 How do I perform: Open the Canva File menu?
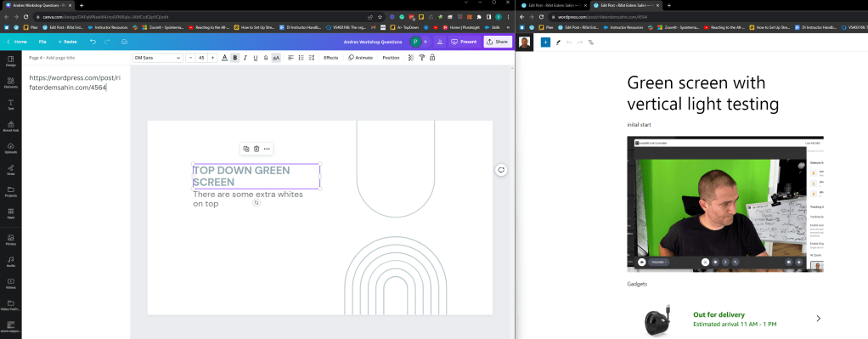tap(42, 42)
